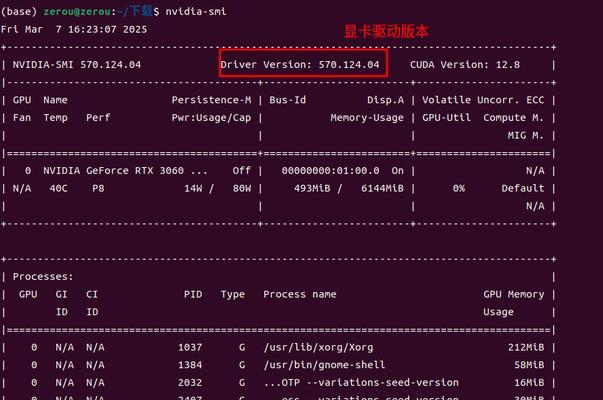The width and height of the screenshot is (603, 400).
Task: Click process '/usr/lib/xorg/Xorg'
Action: click(318, 347)
